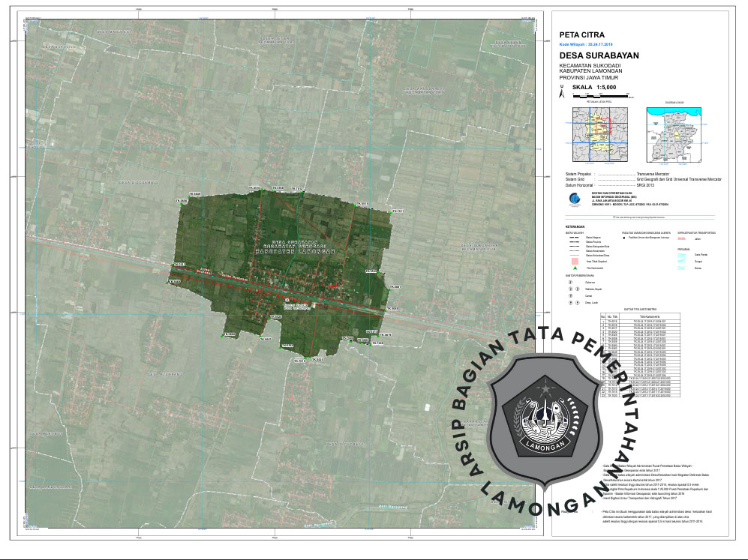Click the Gubernur office symbol in legend
The image size is (748, 560).
pyautogui.click(x=571, y=283)
